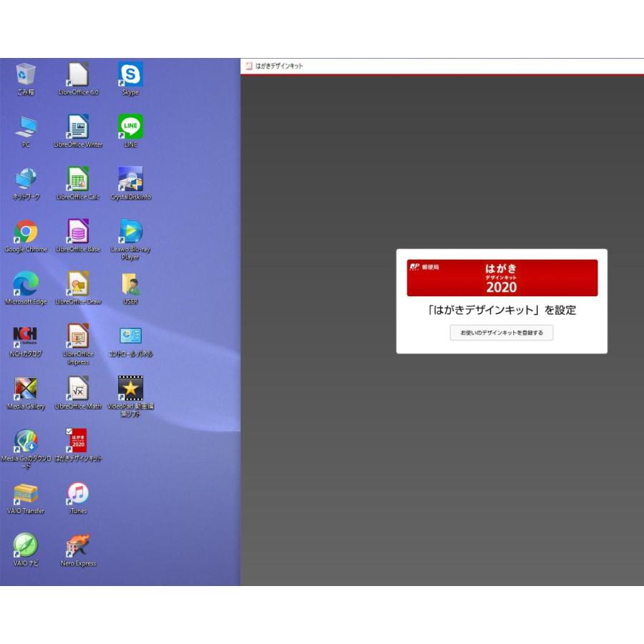Open iTunes from the desktop
644x644 pixels.
78,492
